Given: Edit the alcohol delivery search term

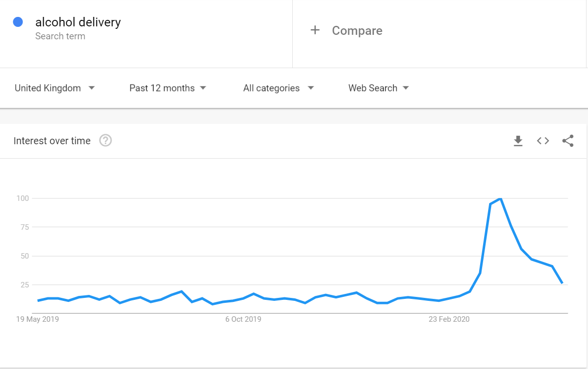Looking at the screenshot, I should tap(78, 22).
